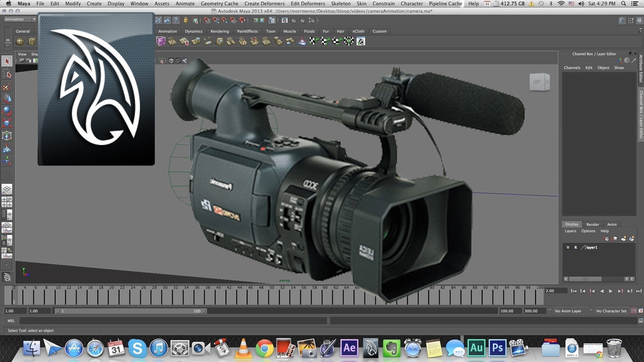
Task: Go to start of playback range
Action: point(574,291)
